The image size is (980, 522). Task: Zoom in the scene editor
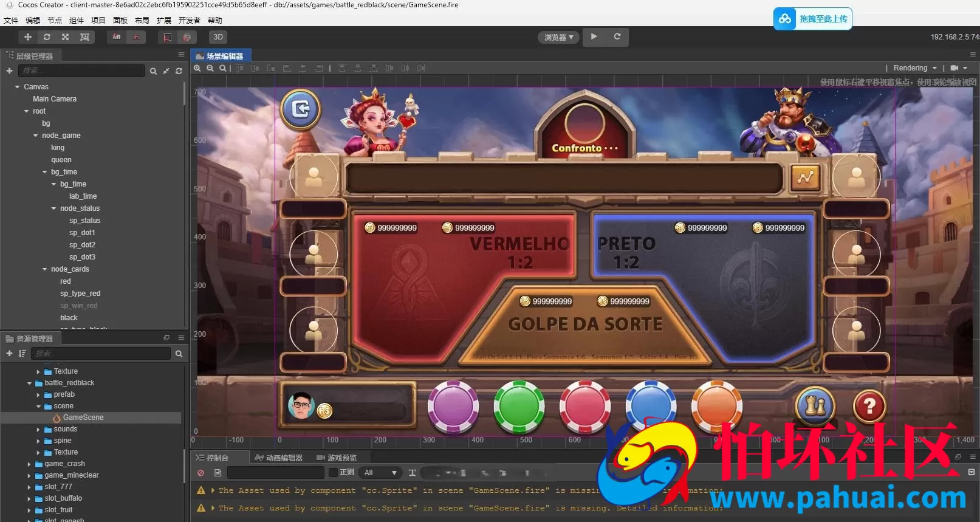click(197, 68)
